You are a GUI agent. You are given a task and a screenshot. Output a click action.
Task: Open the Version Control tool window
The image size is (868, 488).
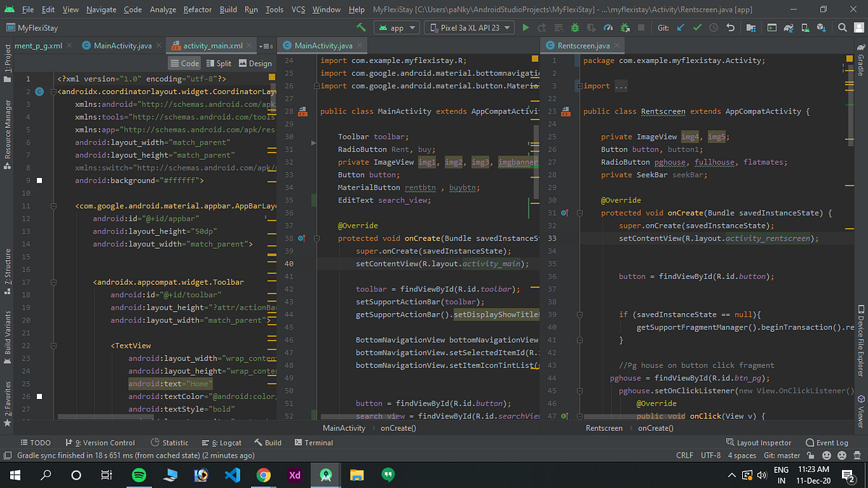pos(99,442)
